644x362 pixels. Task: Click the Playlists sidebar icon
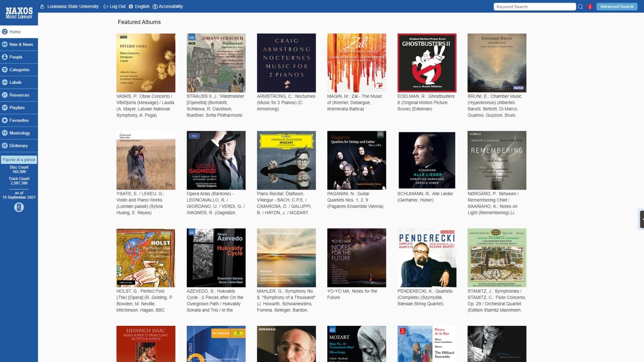click(x=5, y=107)
